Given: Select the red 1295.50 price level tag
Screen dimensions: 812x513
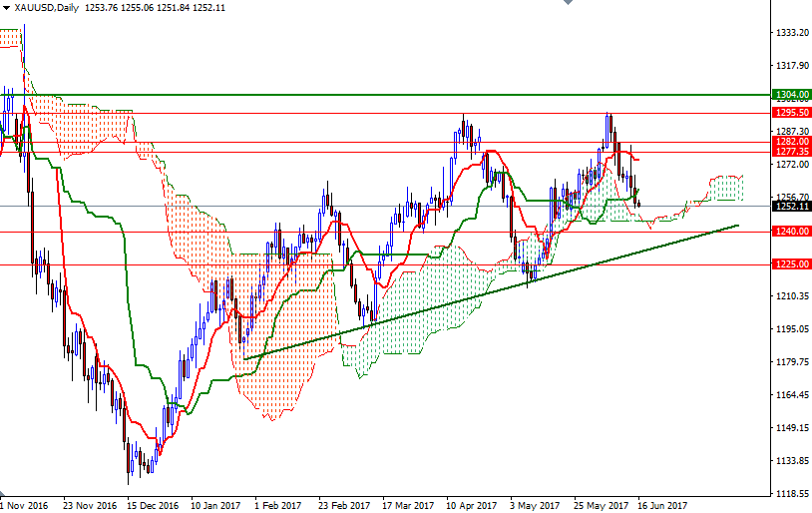Looking at the screenshot, I should coord(789,113).
